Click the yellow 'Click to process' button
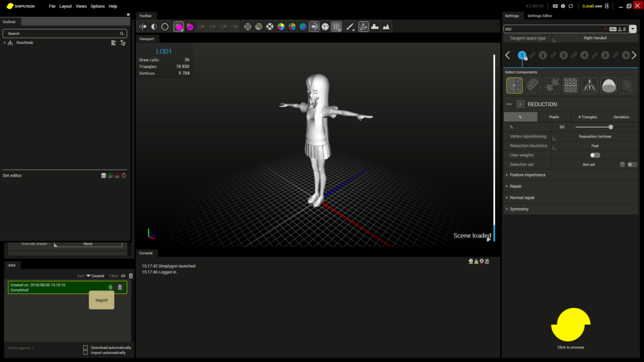 point(570,325)
